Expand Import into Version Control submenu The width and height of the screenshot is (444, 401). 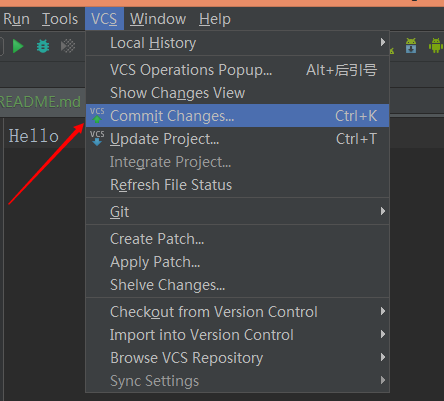(x=237, y=335)
